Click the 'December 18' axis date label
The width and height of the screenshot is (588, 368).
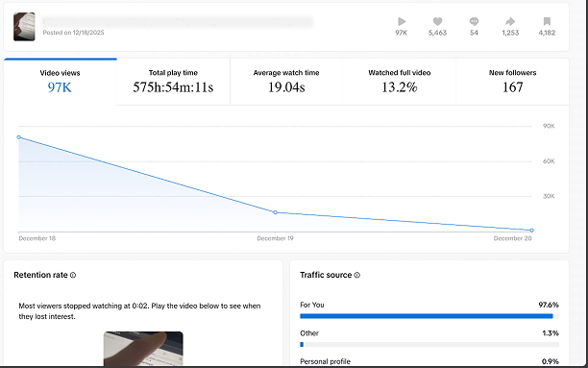pos(37,238)
